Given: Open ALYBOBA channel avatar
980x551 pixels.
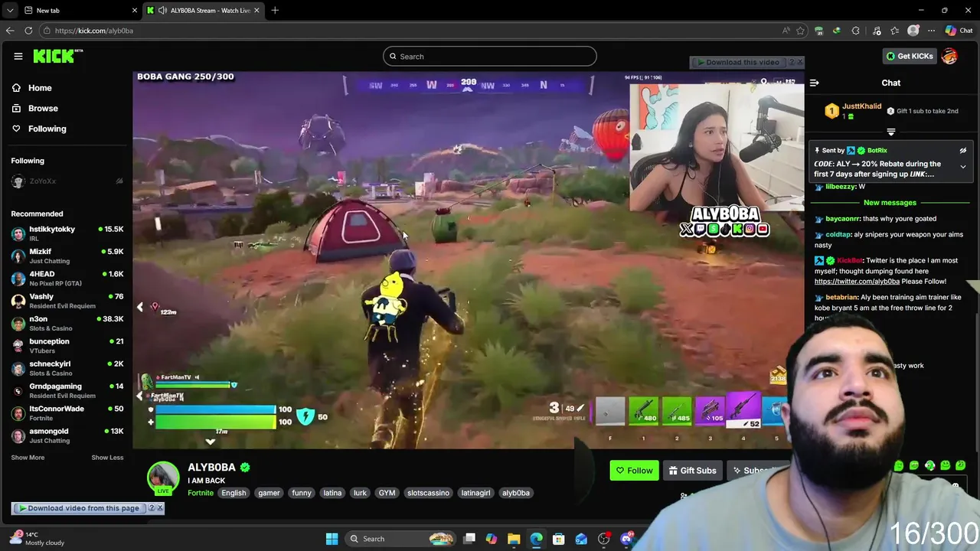Looking at the screenshot, I should click(x=163, y=478).
